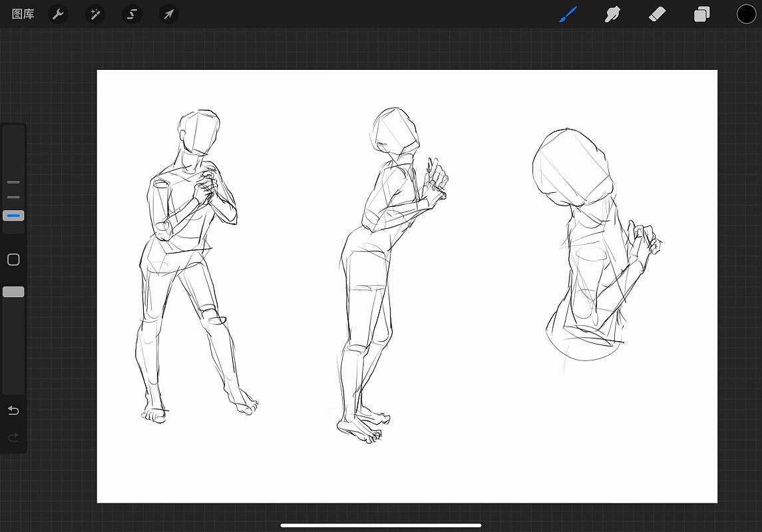This screenshot has width=762, height=532.
Task: Click the brush opacity slider handle
Action: point(13,292)
